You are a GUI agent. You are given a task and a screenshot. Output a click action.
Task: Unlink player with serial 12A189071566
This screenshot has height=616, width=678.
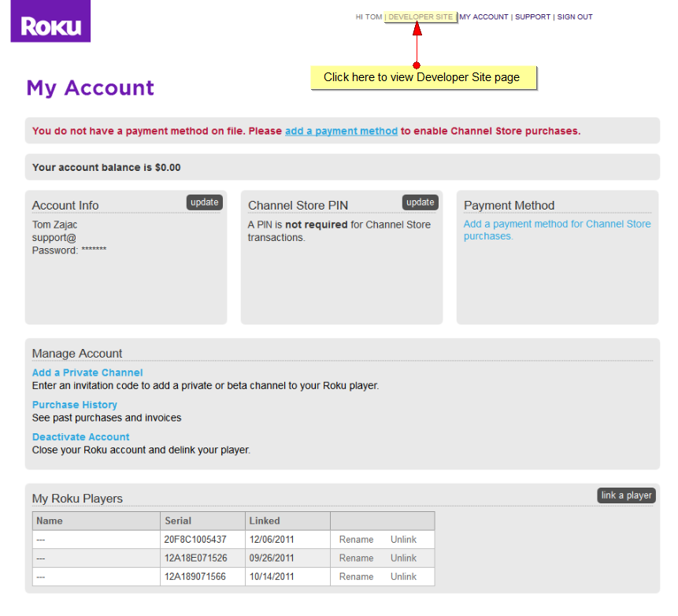point(403,577)
